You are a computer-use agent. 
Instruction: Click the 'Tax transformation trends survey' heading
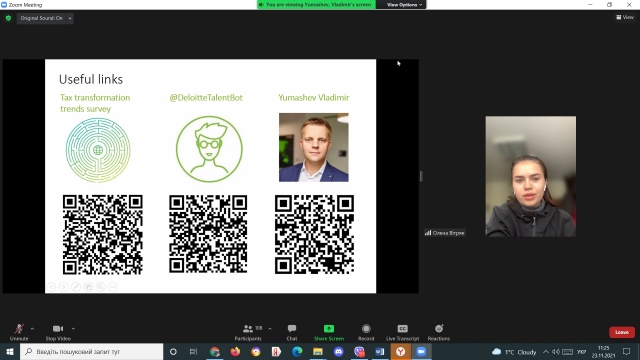tap(95, 103)
